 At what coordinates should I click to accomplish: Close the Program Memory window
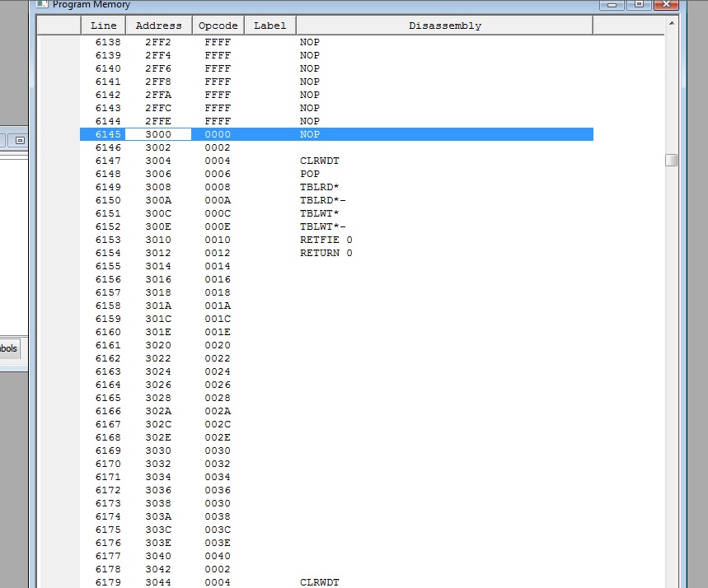[664, 4]
